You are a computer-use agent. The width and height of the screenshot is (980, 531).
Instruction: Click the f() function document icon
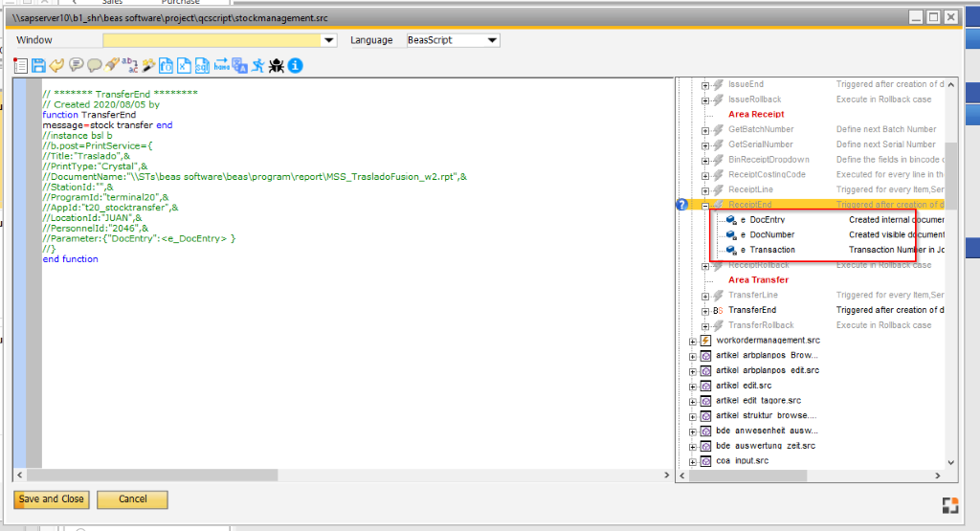pos(166,66)
